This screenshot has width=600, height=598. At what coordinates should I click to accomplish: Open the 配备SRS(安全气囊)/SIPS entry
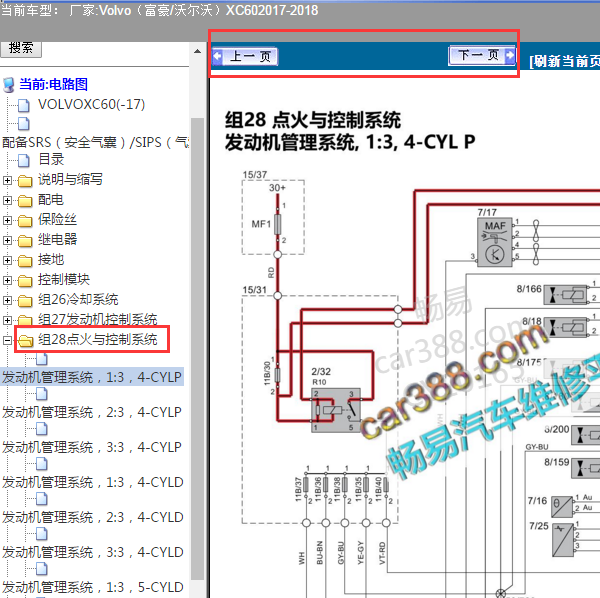point(95,143)
